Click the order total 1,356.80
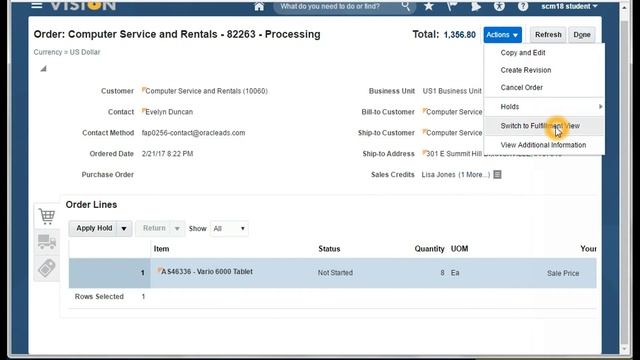Image resolution: width=640 pixels, height=360 pixels. (x=460, y=35)
